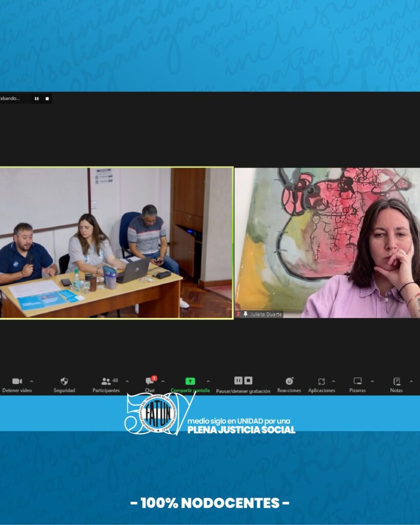
Task: Expand share options beside Compartir pantalla
Action: coord(208,381)
